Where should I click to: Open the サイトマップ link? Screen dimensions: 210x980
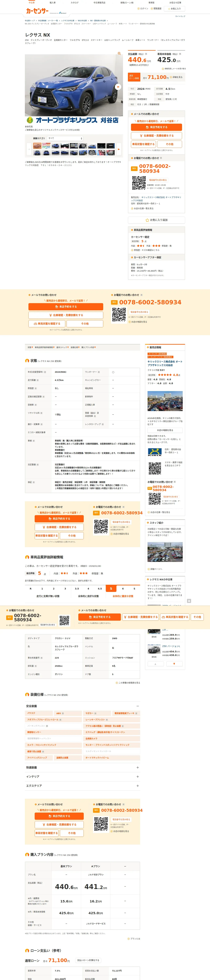coord(180,16)
